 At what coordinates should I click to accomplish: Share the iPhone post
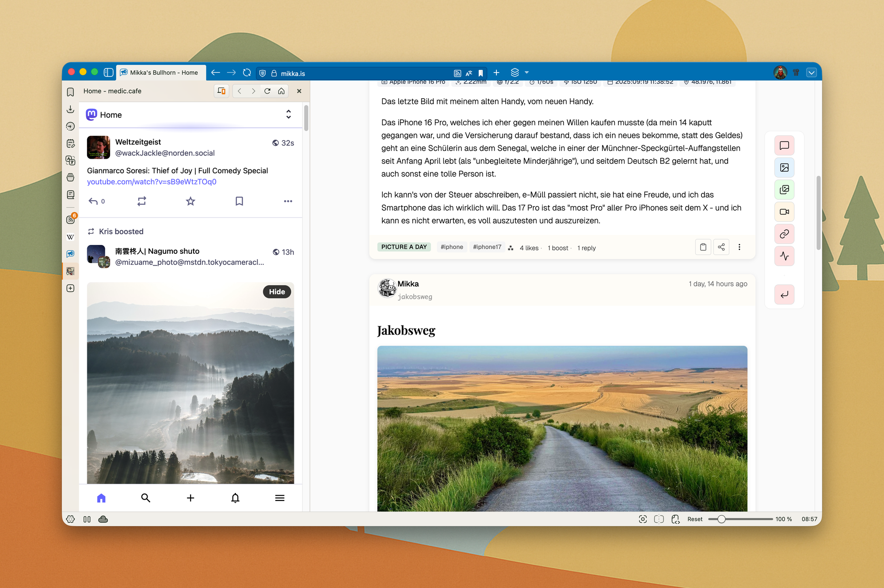pyautogui.click(x=721, y=247)
